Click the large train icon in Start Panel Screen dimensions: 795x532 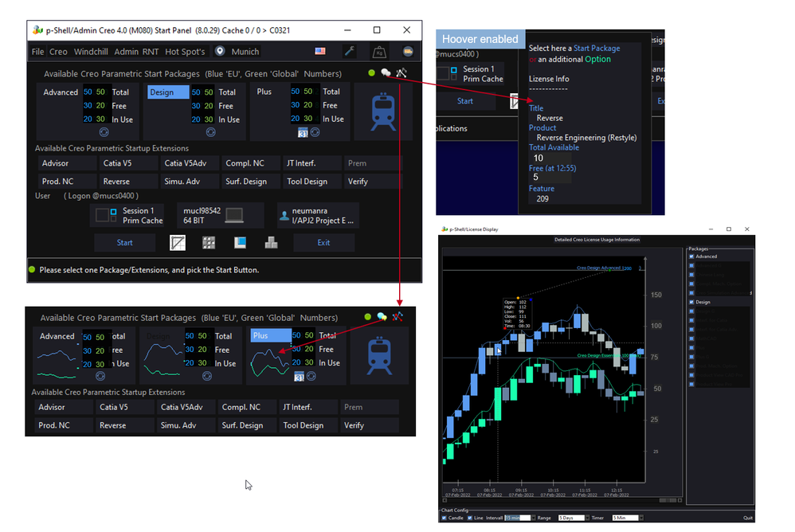coord(383,111)
